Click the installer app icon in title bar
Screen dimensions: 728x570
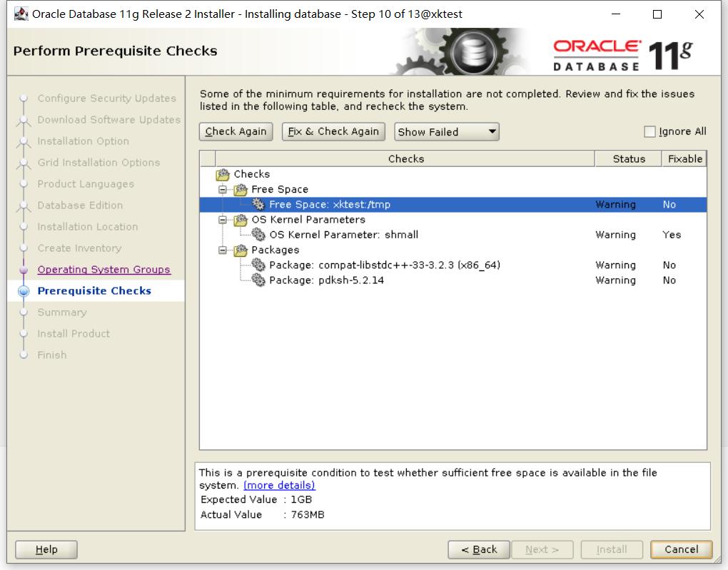(21, 14)
